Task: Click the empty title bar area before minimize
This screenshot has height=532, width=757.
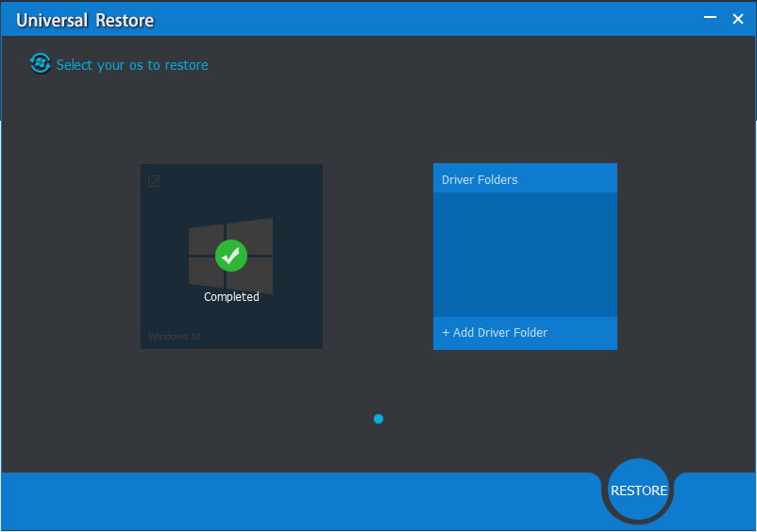Action: 425,19
